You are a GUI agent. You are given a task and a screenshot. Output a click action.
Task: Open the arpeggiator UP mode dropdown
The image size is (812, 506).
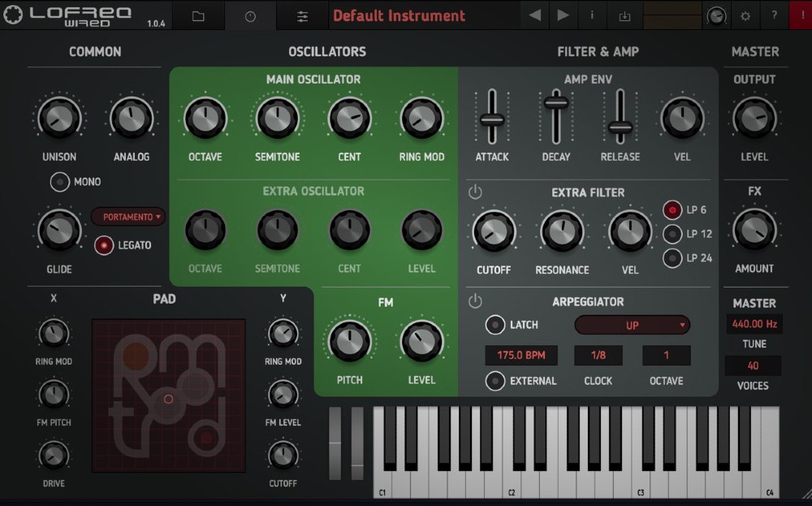(632, 325)
